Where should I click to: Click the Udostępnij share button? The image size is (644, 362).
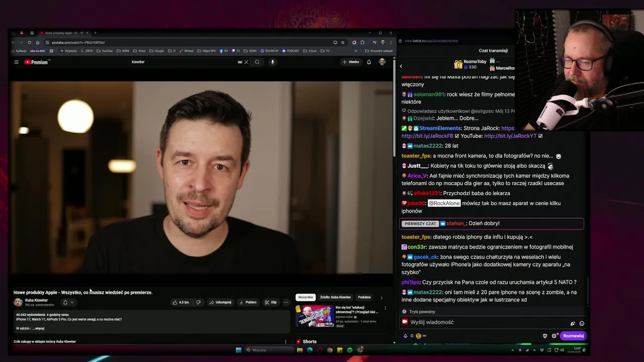point(220,302)
